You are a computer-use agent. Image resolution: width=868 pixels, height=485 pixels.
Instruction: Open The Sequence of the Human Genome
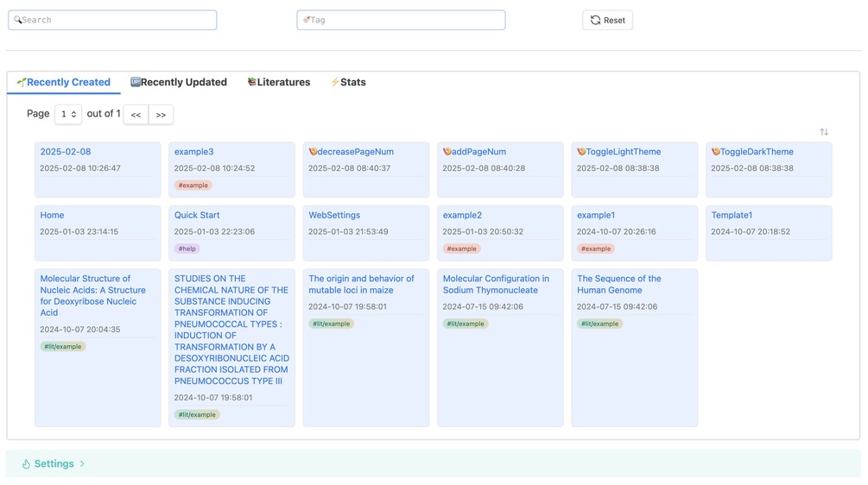tap(619, 284)
